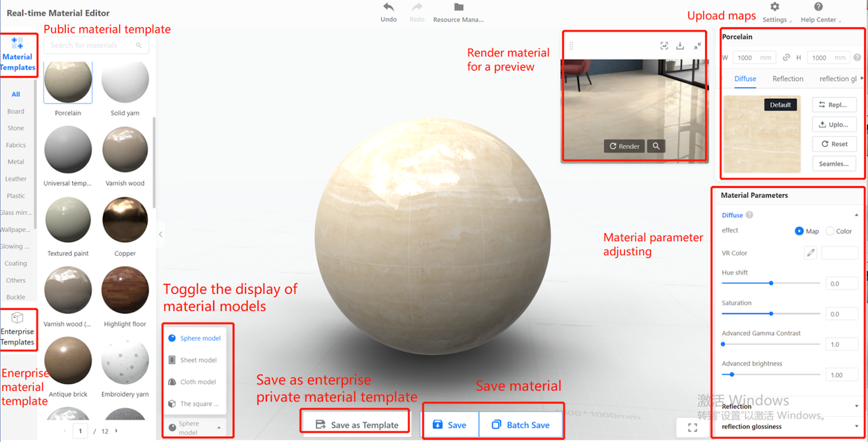The image size is (868, 442).
Task: Download the rendered preview image
Action: (x=680, y=46)
